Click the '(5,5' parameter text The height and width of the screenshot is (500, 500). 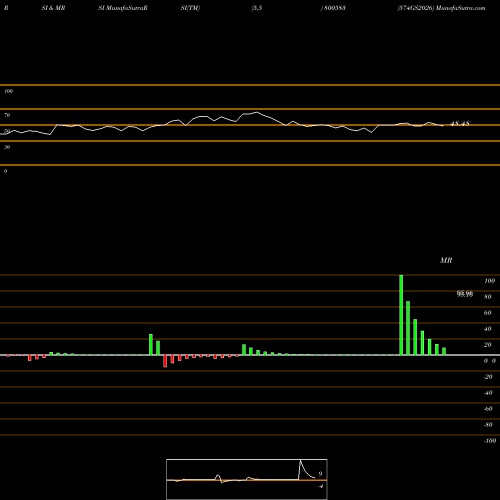click(x=257, y=8)
